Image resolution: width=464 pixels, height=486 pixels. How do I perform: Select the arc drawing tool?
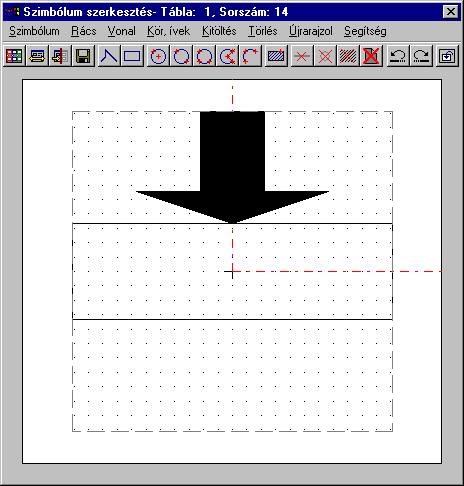click(251, 56)
